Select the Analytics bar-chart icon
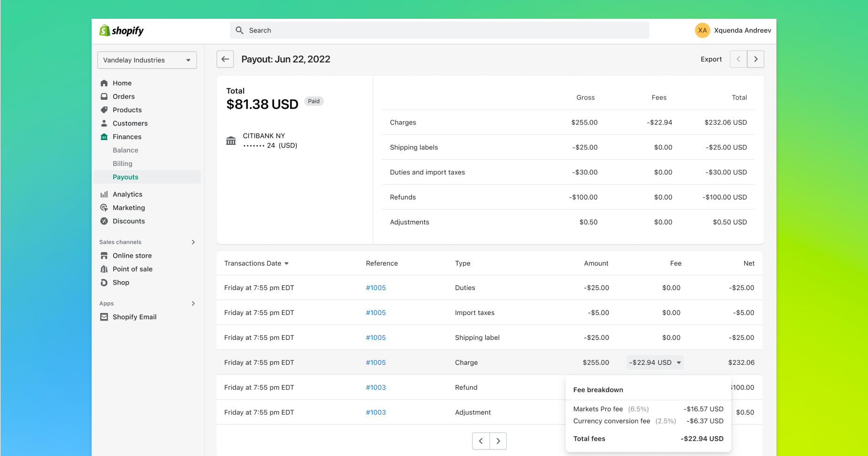 pos(104,194)
